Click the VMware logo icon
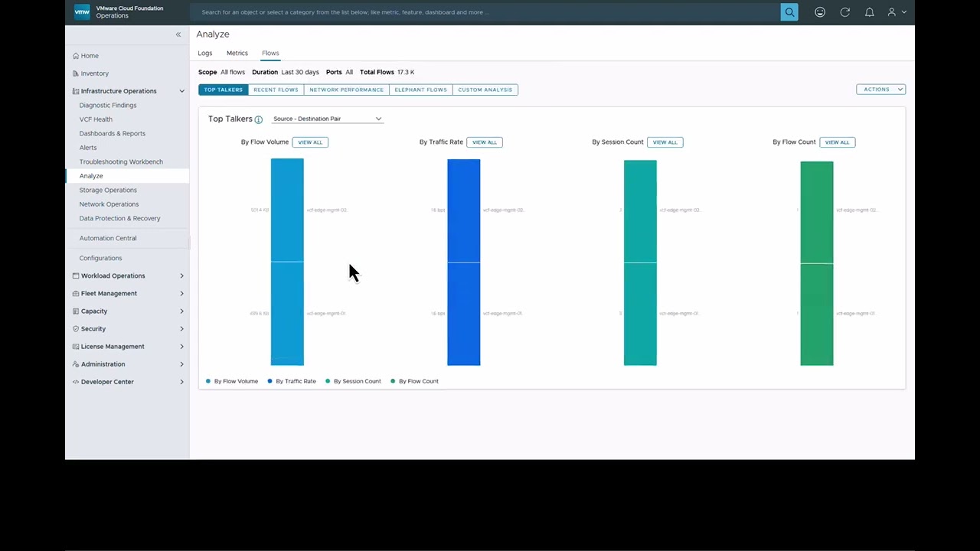This screenshot has width=980, height=551. [82, 12]
